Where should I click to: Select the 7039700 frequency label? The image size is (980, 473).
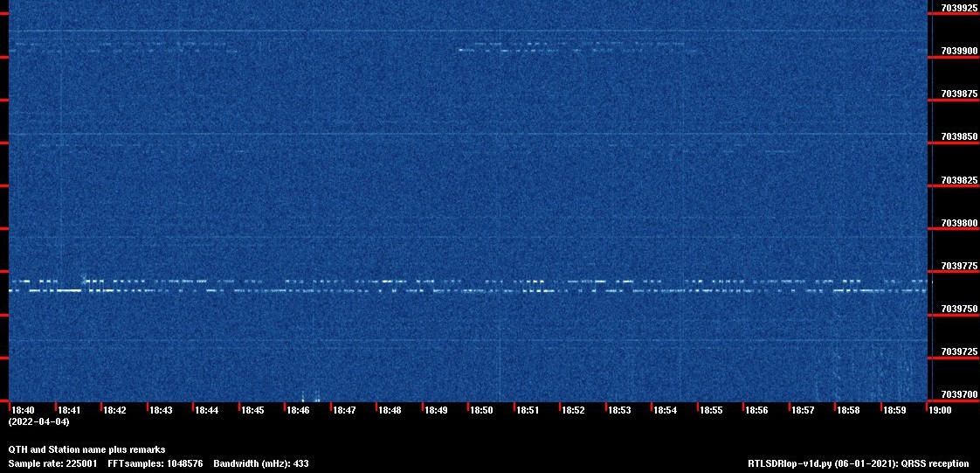(959, 395)
